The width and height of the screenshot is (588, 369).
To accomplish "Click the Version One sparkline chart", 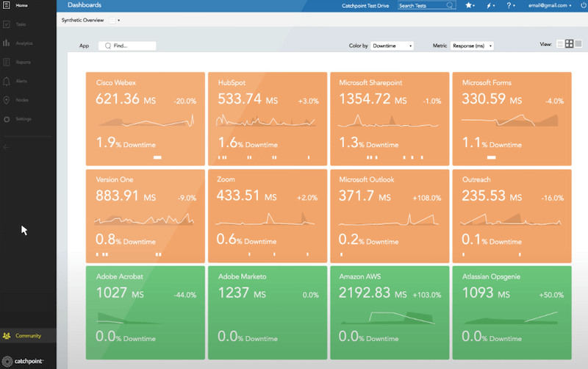I will [x=144, y=219].
